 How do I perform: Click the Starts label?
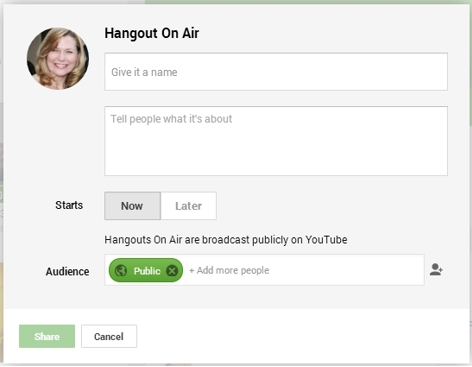(x=69, y=205)
